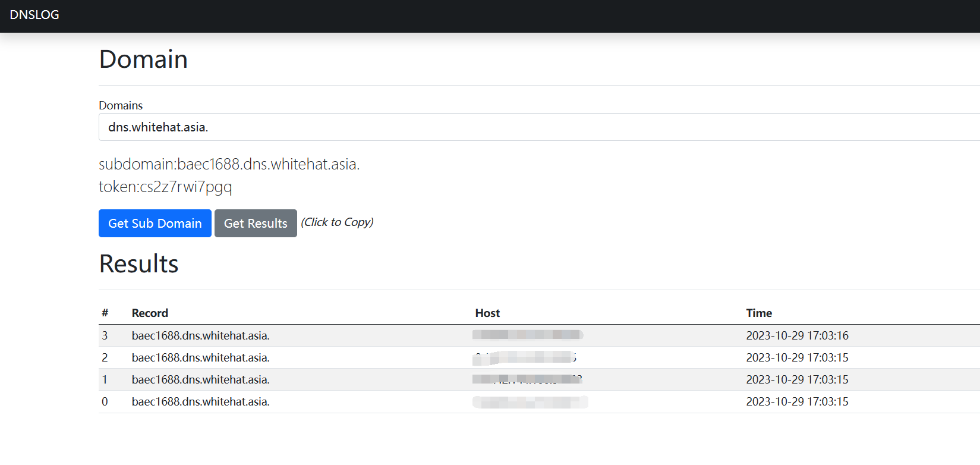
Task: Click the Host column header
Action: 487,313
